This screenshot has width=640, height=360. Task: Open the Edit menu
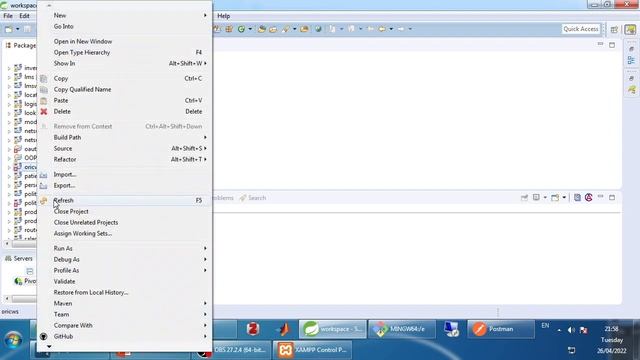(24, 16)
